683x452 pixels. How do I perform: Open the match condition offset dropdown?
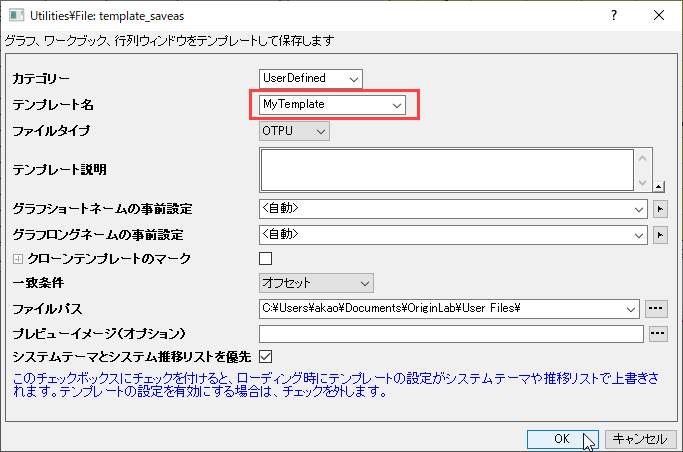[316, 283]
